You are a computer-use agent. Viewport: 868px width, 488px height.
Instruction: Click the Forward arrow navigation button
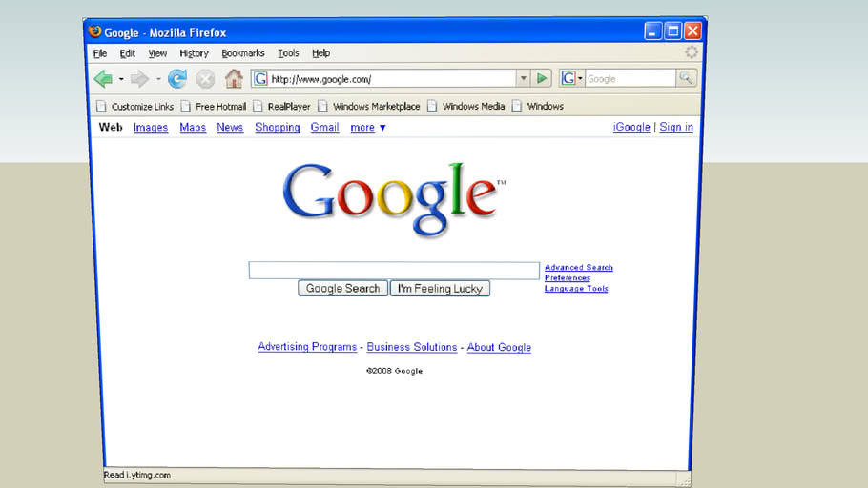pyautogui.click(x=139, y=79)
